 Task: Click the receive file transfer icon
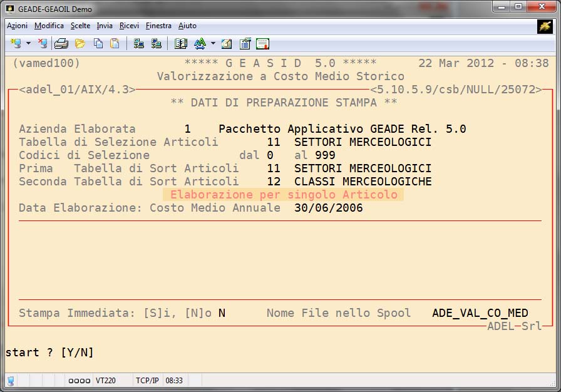(157, 44)
